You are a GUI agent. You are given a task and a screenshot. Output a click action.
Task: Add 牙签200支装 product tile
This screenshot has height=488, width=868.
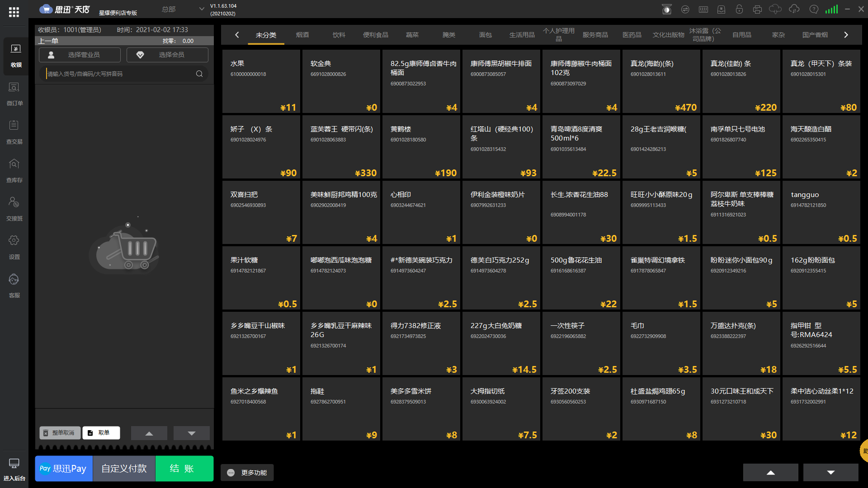point(581,409)
